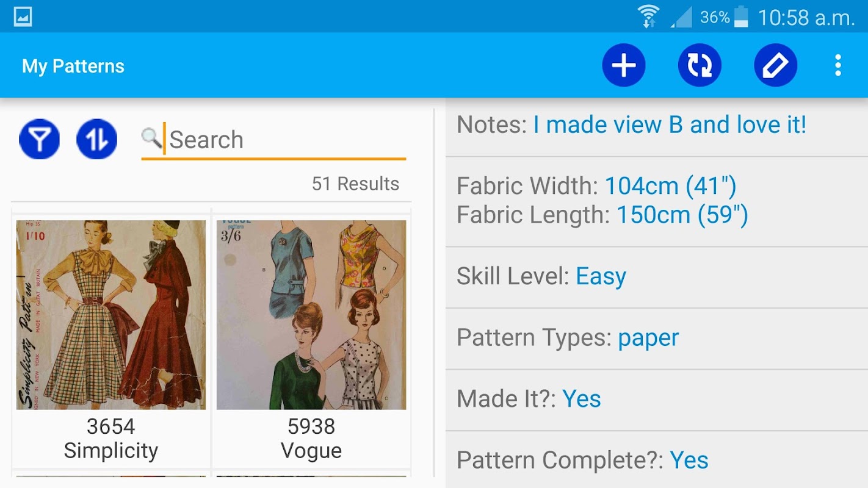
Task: Tap the sort order arrows icon
Action: [x=96, y=139]
